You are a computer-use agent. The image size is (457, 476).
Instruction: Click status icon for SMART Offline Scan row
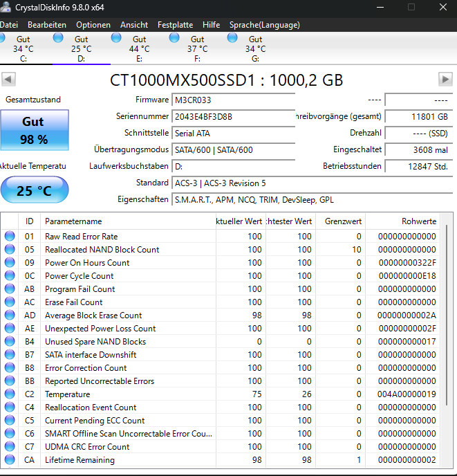(x=10, y=433)
